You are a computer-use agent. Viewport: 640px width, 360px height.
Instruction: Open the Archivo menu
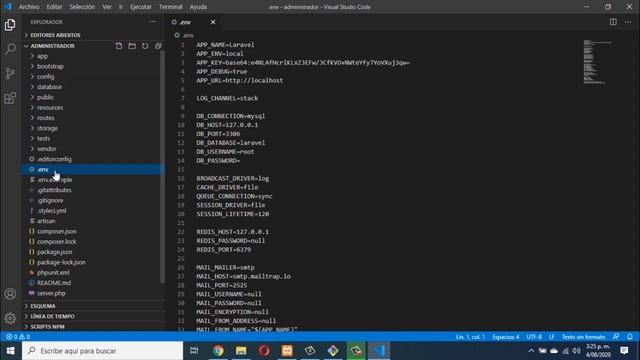pos(29,7)
